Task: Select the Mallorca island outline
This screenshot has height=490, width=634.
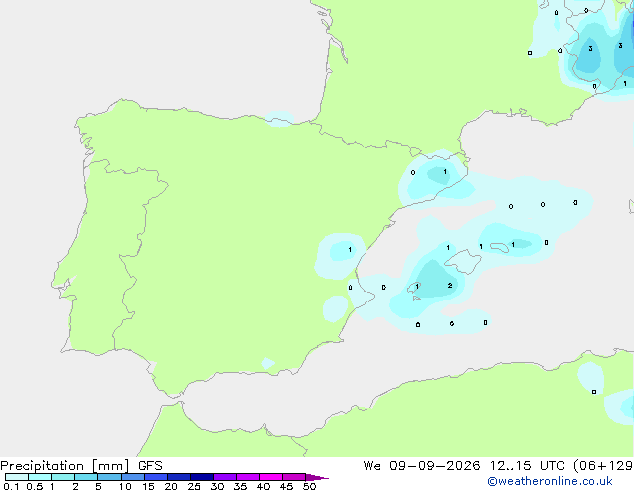Action: 463,262
